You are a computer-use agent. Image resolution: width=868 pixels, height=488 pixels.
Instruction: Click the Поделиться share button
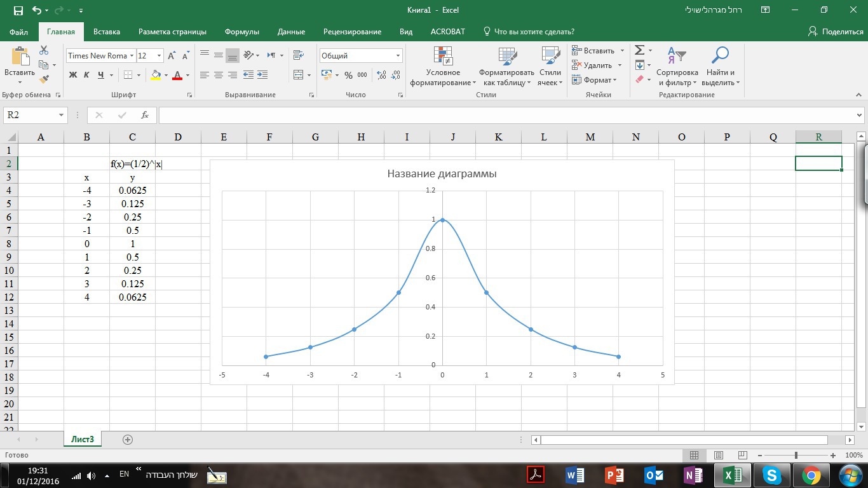[x=836, y=32]
